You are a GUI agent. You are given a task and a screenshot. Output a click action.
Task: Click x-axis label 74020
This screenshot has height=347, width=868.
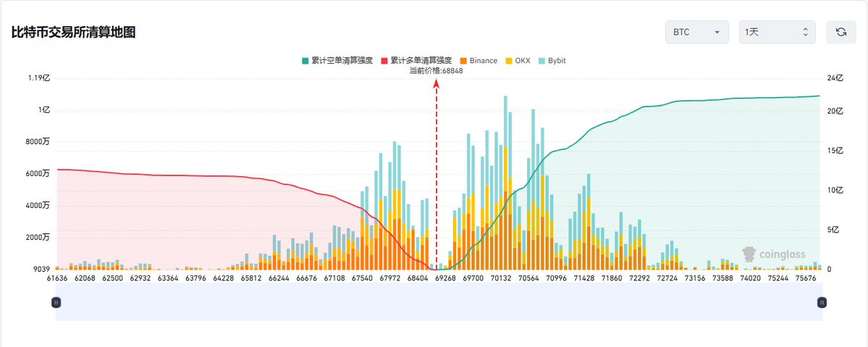point(750,277)
